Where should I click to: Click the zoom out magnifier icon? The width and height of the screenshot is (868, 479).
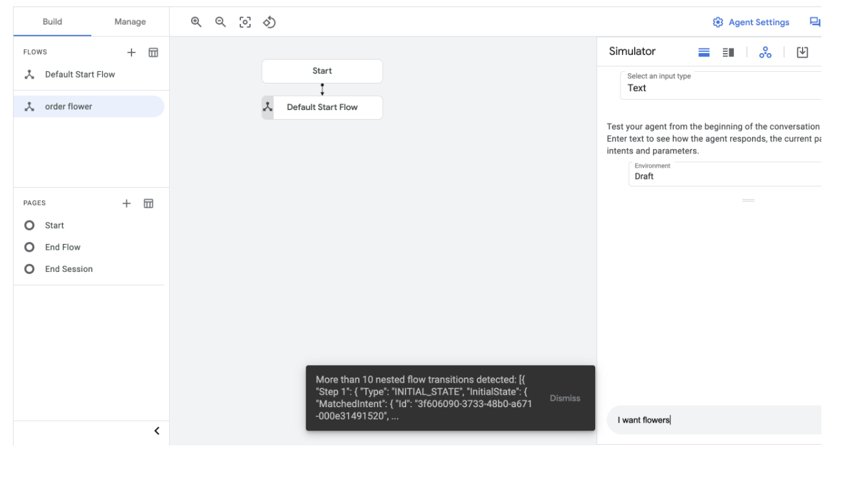click(x=220, y=22)
